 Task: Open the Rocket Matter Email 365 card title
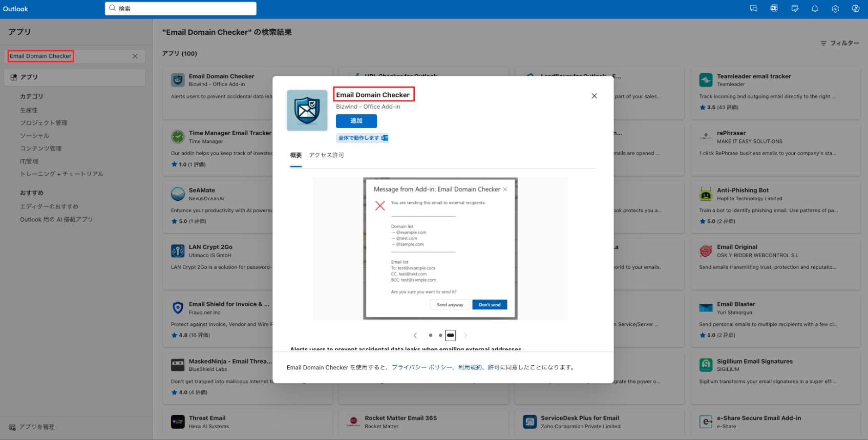click(x=401, y=418)
